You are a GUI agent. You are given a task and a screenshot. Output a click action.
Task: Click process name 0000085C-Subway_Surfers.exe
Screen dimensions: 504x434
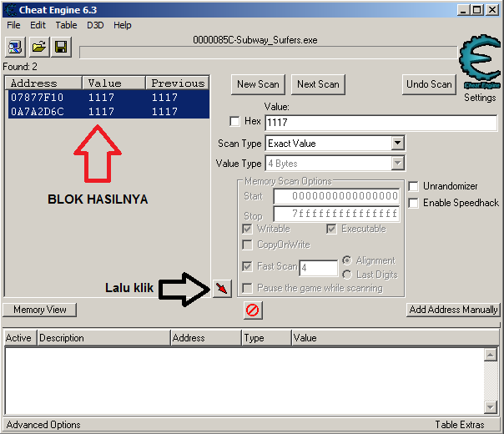click(x=255, y=40)
